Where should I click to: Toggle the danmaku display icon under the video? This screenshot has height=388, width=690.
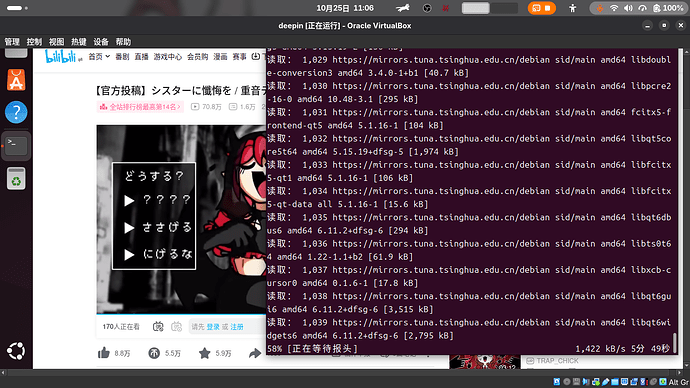(158, 326)
